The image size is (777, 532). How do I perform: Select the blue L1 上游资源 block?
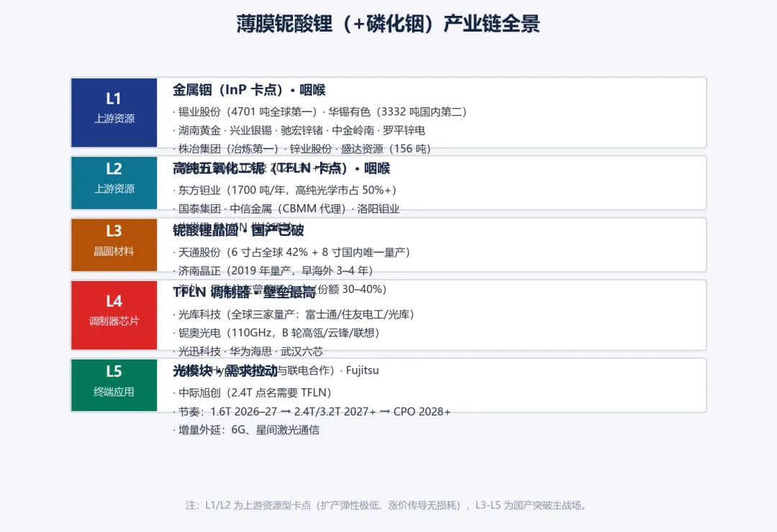click(x=114, y=112)
